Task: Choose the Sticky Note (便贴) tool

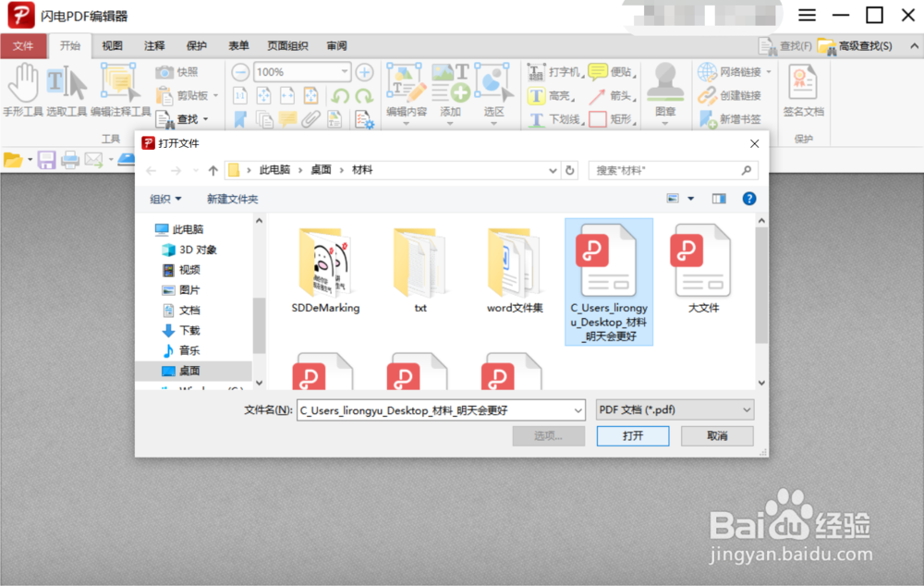Action: tap(613, 72)
